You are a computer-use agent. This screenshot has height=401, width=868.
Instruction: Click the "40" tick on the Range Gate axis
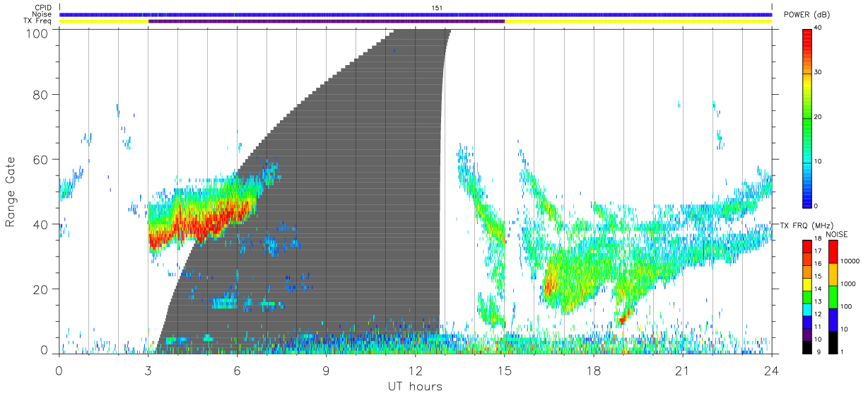[42, 224]
